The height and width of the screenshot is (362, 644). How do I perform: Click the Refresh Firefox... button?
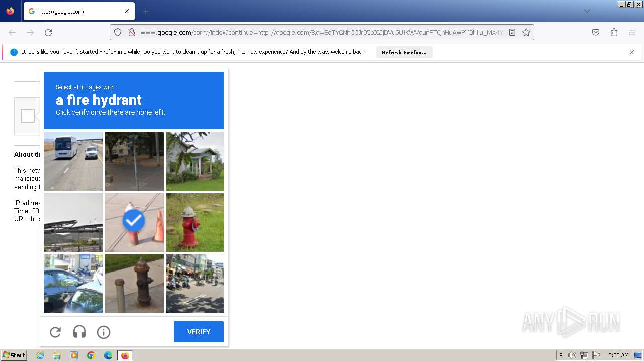(x=404, y=52)
